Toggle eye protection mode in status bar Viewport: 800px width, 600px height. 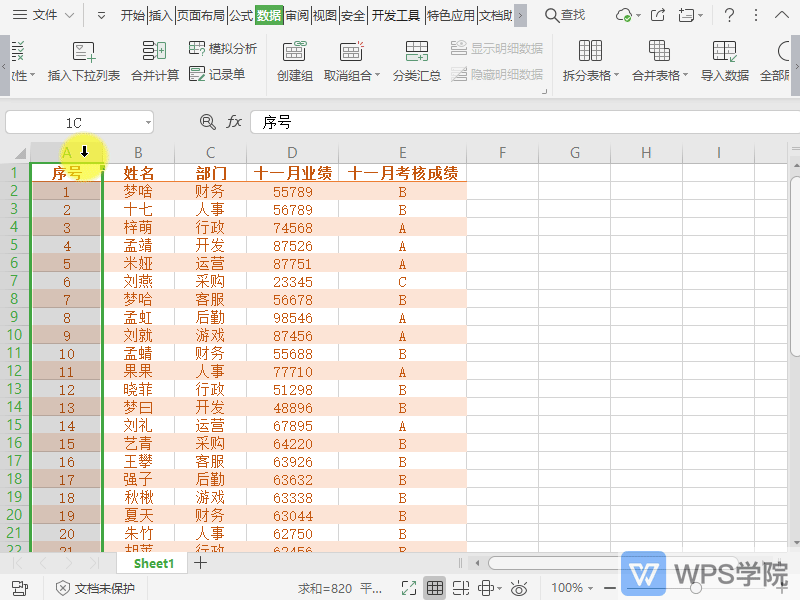pos(519,588)
